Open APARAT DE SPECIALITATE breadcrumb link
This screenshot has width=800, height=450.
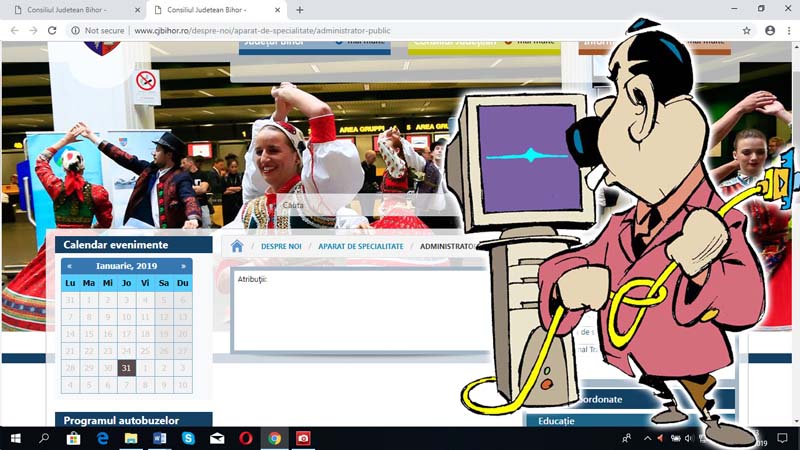[x=361, y=246]
